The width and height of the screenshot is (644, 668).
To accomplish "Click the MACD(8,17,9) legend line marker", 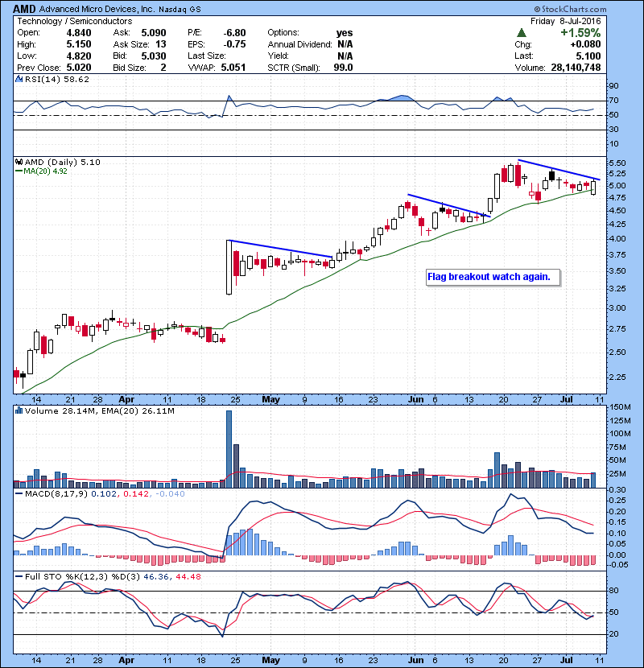I will tap(19, 494).
